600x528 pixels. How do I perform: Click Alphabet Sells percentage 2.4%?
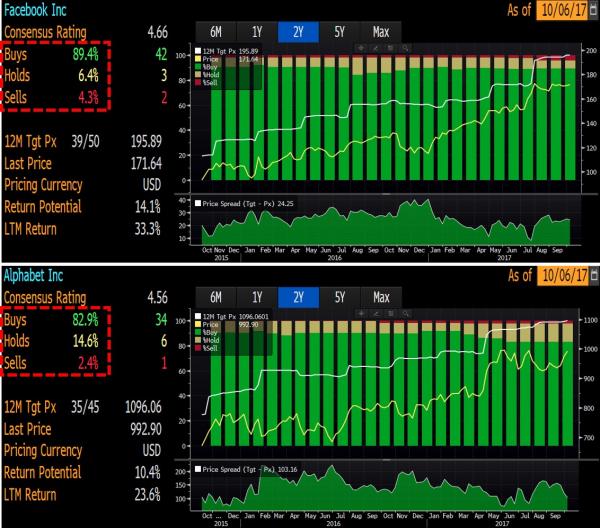click(x=88, y=362)
